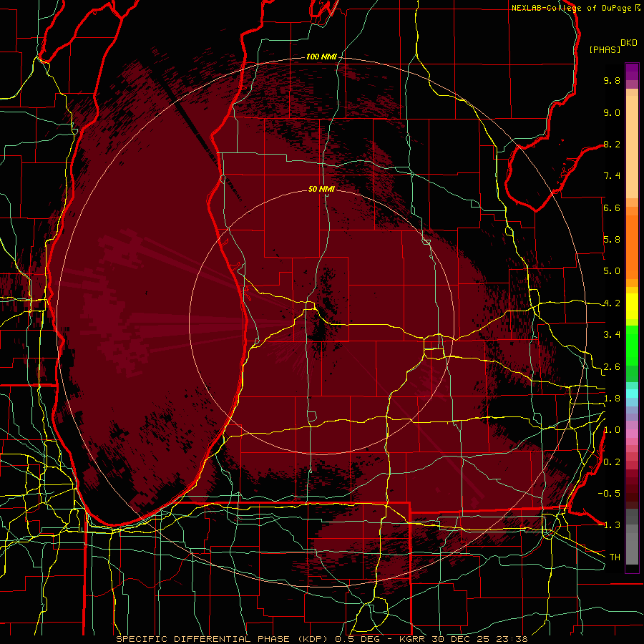Click the "[PHAS]" legend heading
This screenshot has height=644, width=644.
tap(605, 49)
